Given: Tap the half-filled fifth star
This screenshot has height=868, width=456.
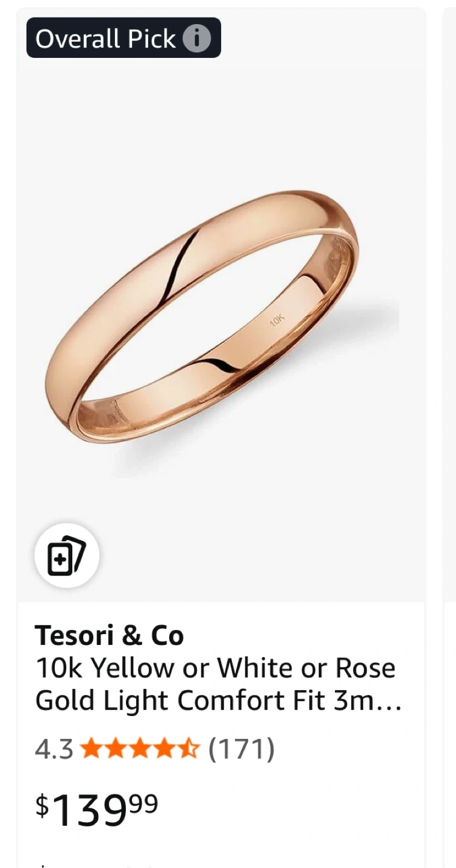Looking at the screenshot, I should pyautogui.click(x=189, y=749).
